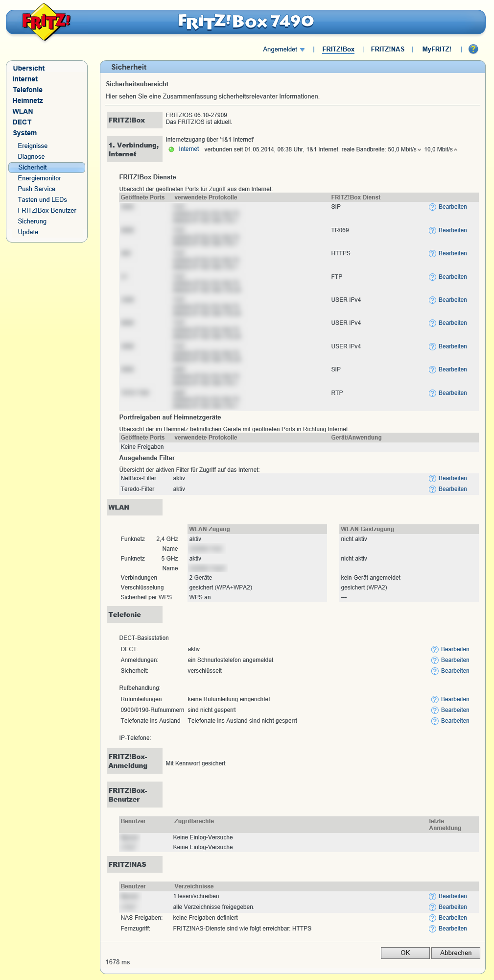Click the question mark icon in the HTTPS row
This screenshot has height=980, width=494.
click(432, 253)
